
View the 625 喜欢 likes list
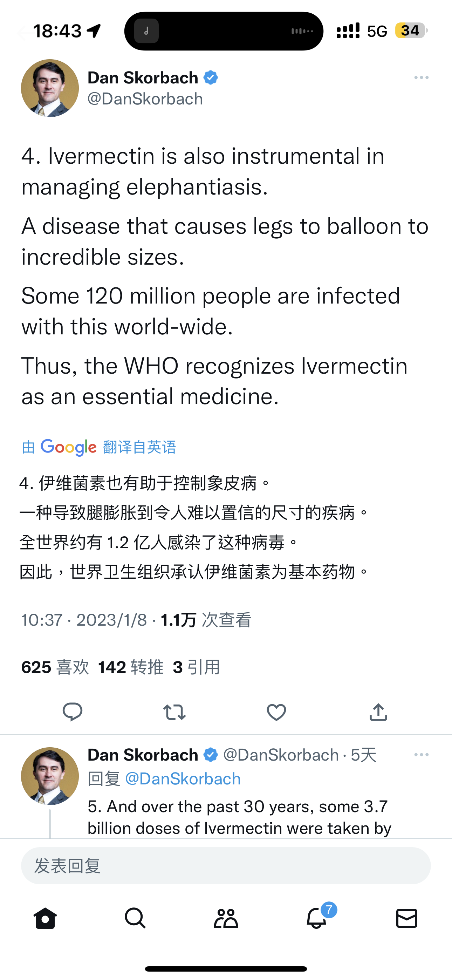point(55,667)
